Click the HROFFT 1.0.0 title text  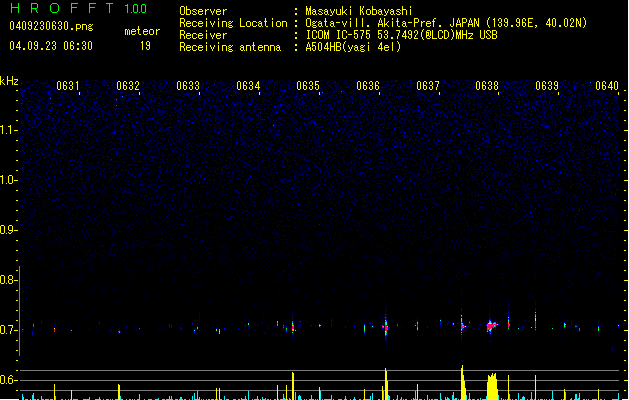tap(78, 8)
